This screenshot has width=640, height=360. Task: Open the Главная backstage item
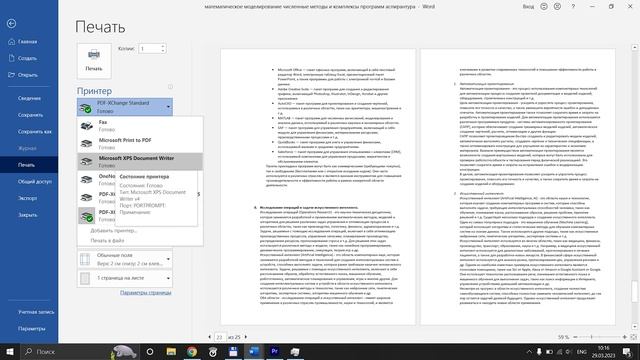pyautogui.click(x=29, y=42)
